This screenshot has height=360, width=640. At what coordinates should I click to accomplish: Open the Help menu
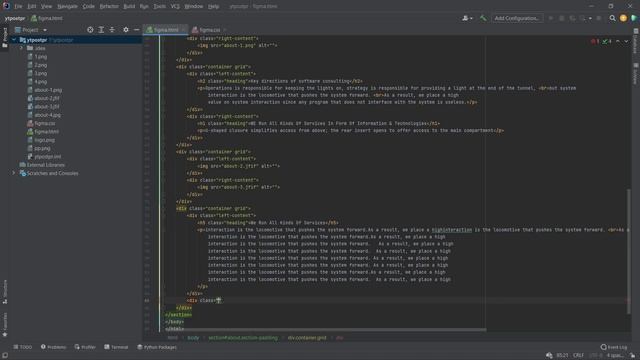pos(213,6)
